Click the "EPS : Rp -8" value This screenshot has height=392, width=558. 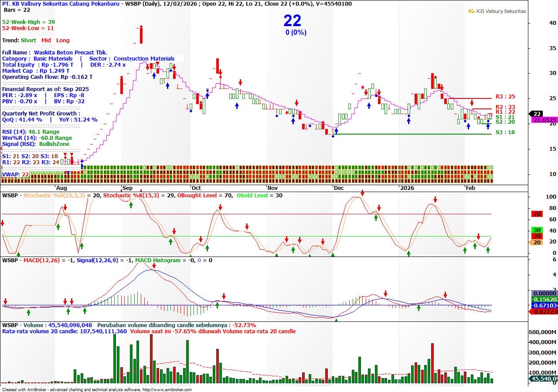(69, 95)
